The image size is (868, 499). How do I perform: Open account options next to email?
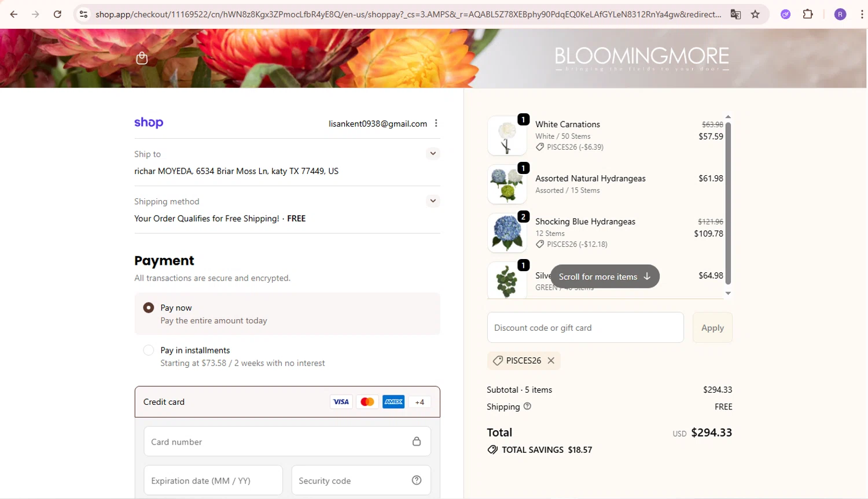point(436,123)
